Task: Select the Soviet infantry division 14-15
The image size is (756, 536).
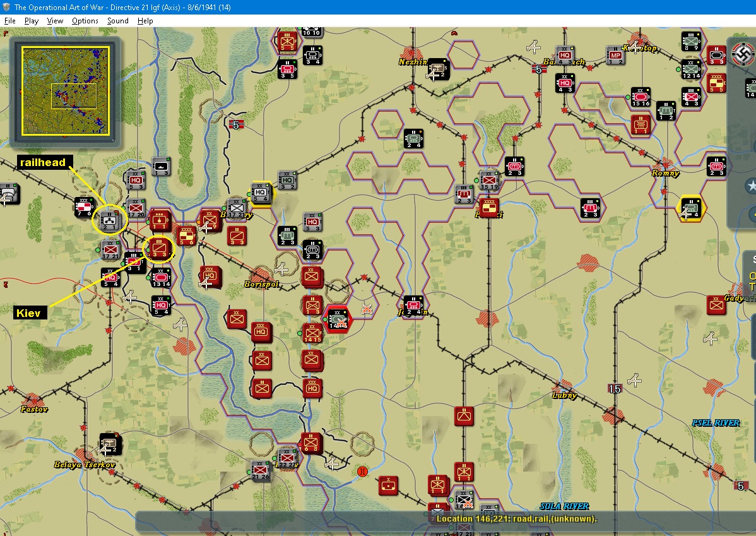Action: 312,333
